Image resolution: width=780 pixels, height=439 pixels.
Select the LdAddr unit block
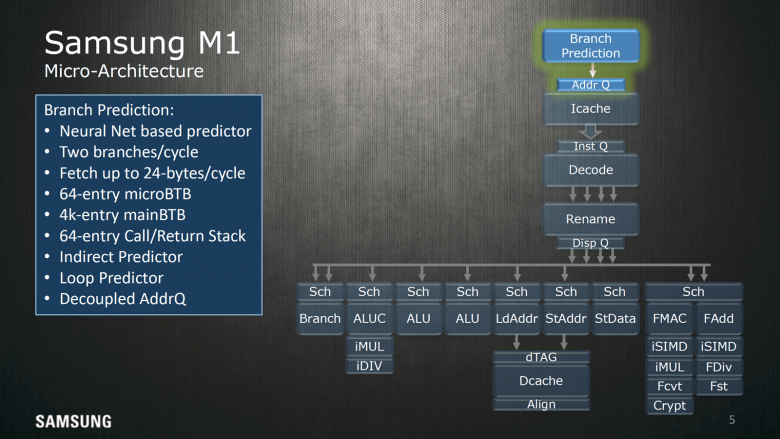(x=516, y=318)
